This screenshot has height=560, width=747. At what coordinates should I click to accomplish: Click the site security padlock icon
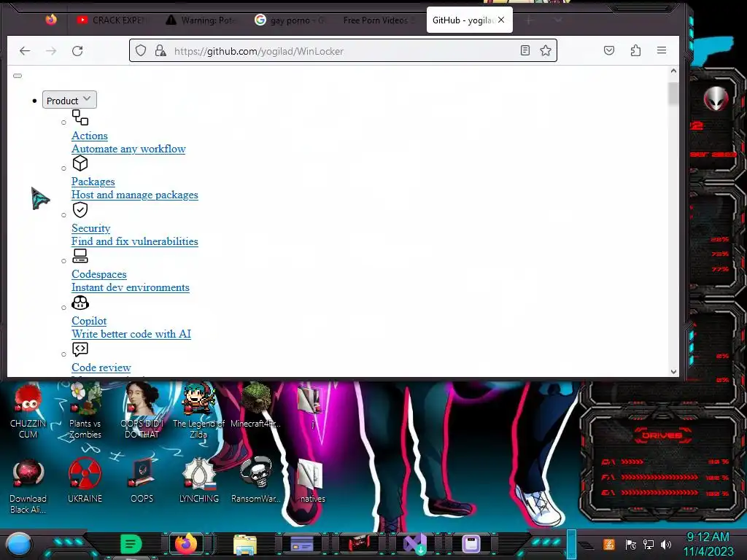[160, 50]
